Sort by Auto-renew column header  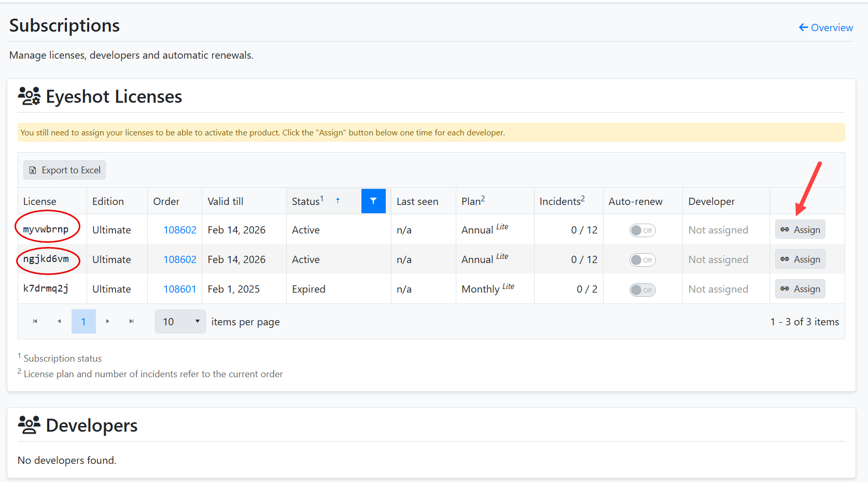pyautogui.click(x=636, y=201)
